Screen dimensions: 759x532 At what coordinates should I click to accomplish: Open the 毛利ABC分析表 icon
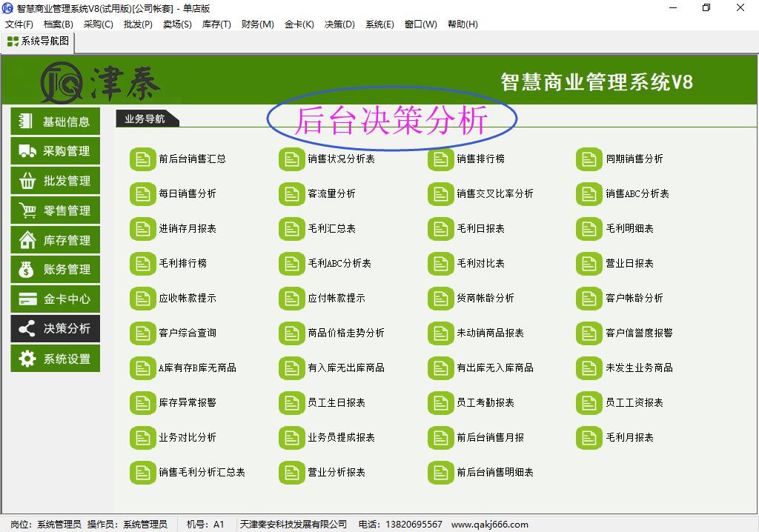tap(291, 263)
